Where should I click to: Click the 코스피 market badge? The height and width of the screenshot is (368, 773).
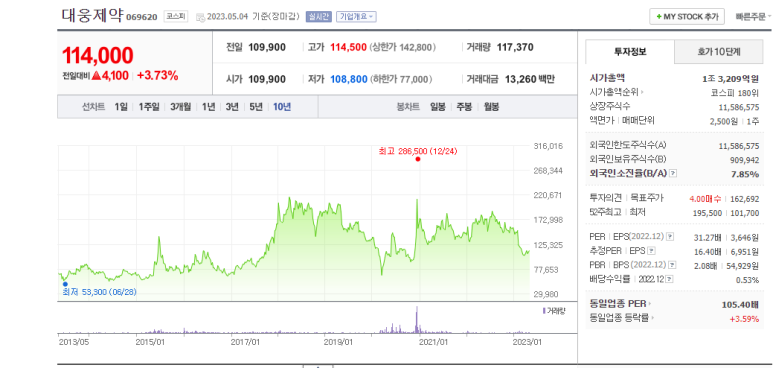pyautogui.click(x=176, y=16)
